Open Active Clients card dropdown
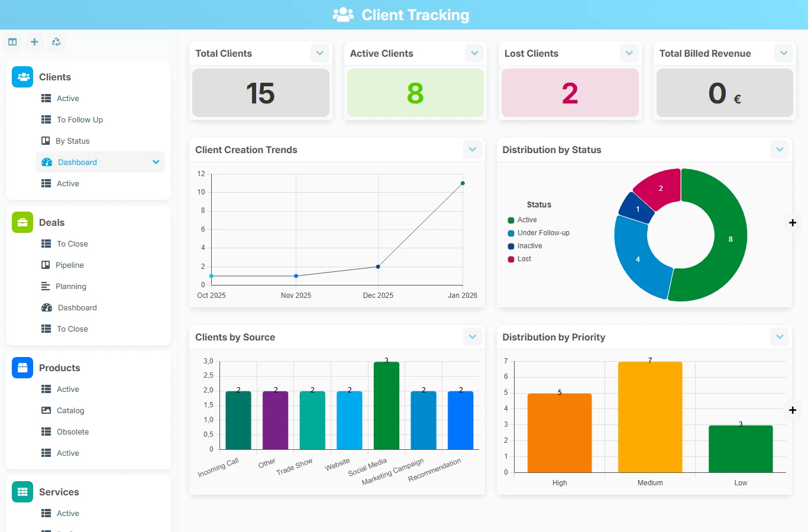The image size is (808, 532). click(x=474, y=53)
